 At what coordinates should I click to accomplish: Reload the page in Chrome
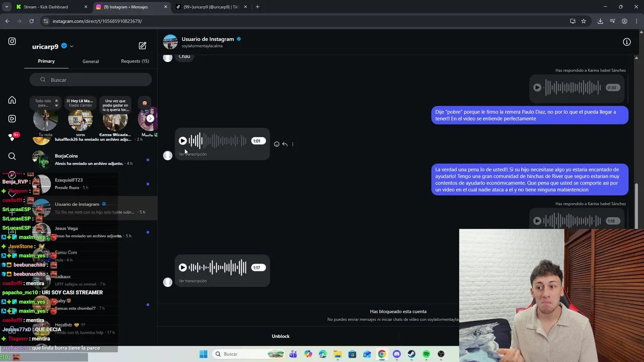coord(31,21)
